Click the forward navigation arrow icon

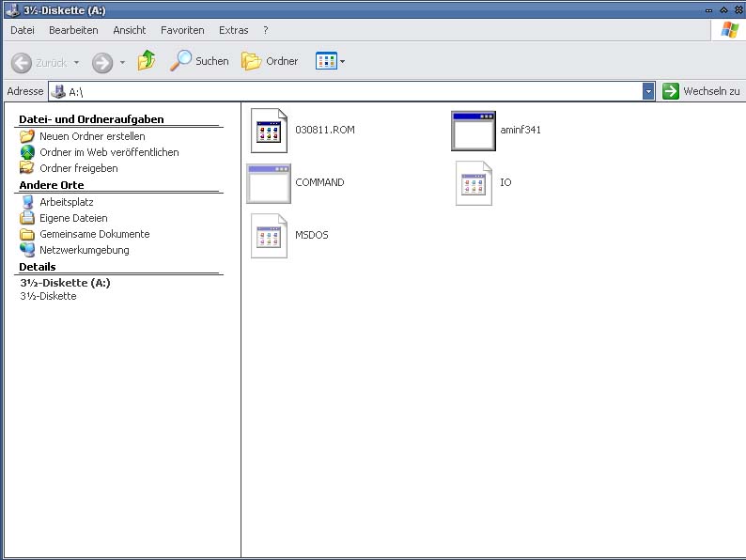tap(102, 63)
